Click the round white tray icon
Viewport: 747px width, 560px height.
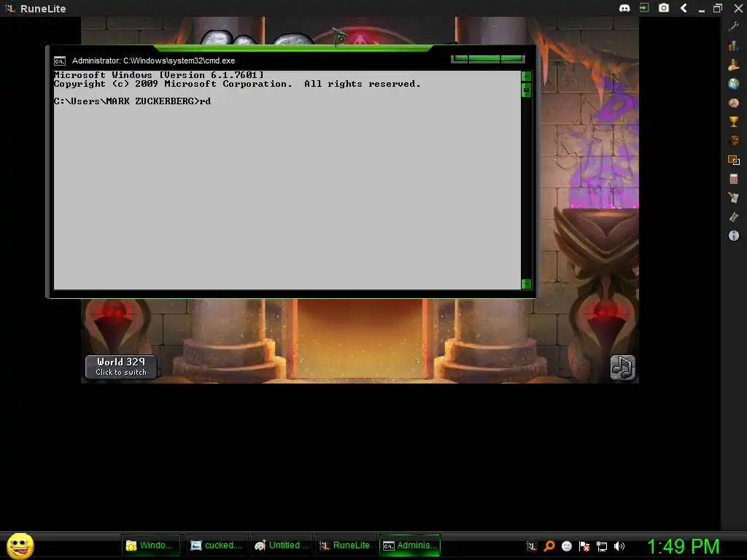pos(566,546)
